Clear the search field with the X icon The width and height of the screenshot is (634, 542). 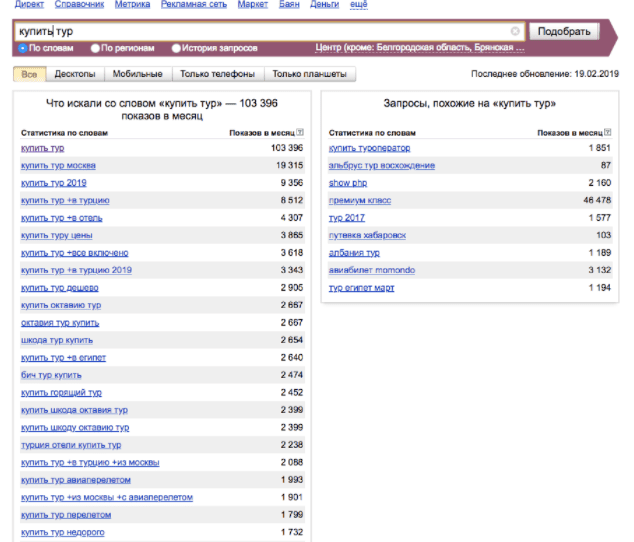[x=515, y=31]
